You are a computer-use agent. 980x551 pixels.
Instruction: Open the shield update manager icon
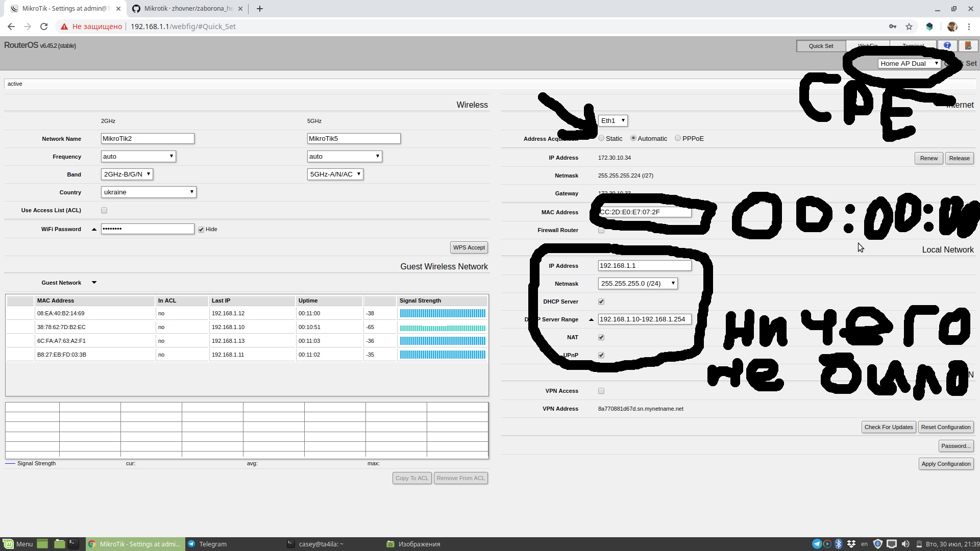pyautogui.click(x=878, y=544)
